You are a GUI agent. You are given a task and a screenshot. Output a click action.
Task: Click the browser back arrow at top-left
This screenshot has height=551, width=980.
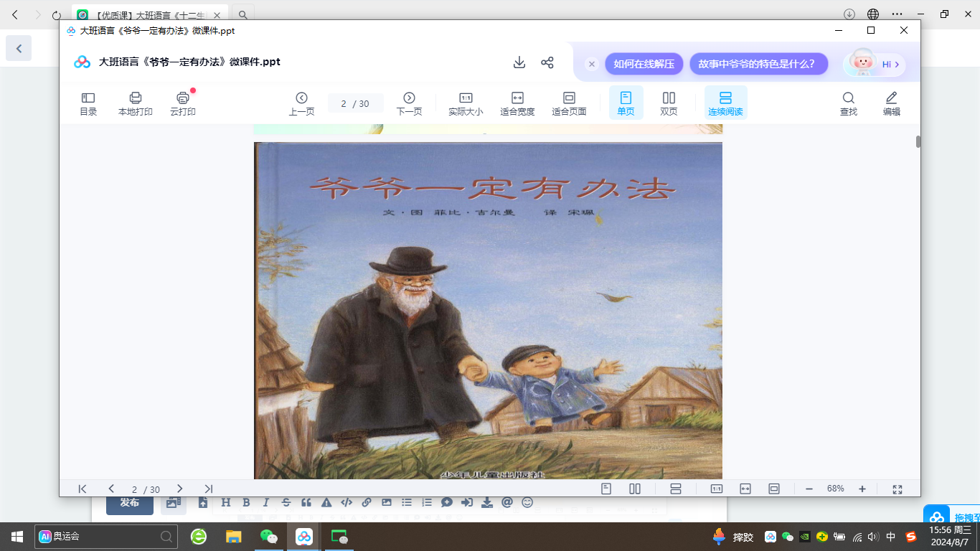(x=15, y=14)
